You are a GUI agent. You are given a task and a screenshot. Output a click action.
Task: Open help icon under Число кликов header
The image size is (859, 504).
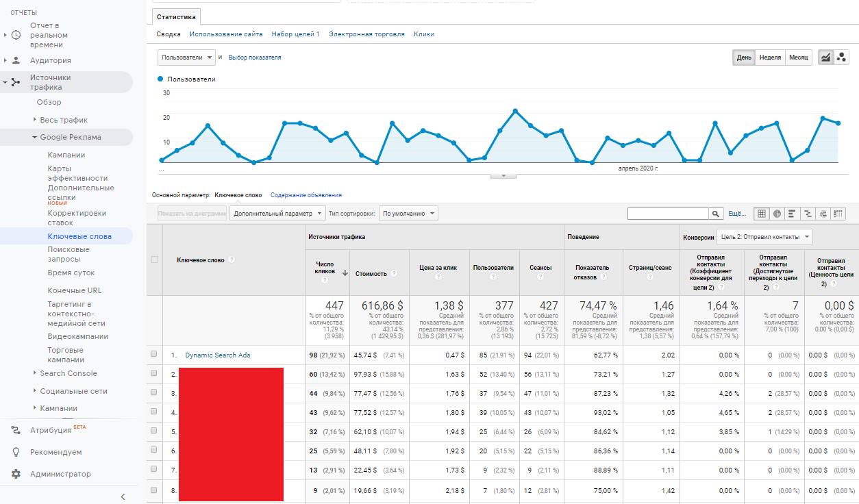pos(325,280)
